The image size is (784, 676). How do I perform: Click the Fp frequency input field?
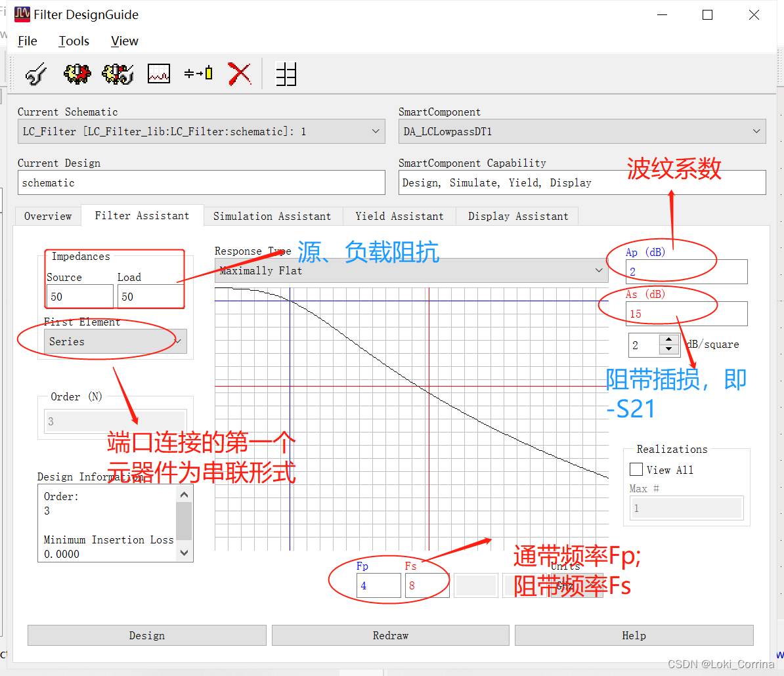point(379,585)
